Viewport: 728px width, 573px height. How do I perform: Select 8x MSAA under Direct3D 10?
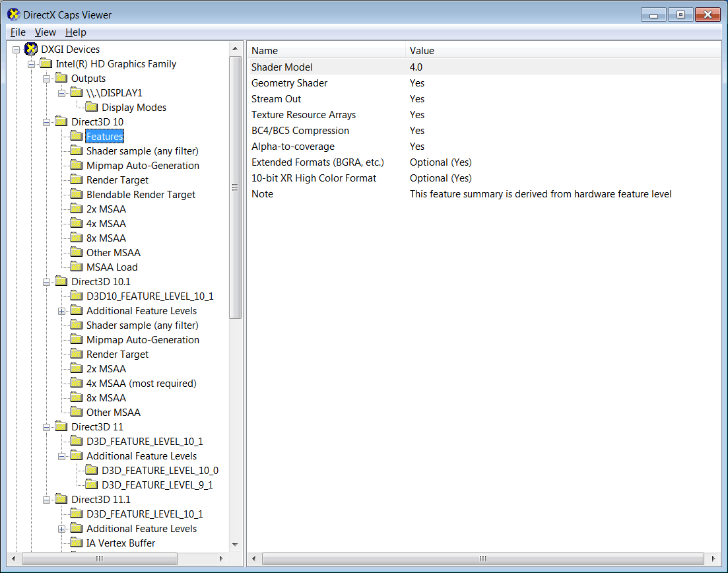106,238
